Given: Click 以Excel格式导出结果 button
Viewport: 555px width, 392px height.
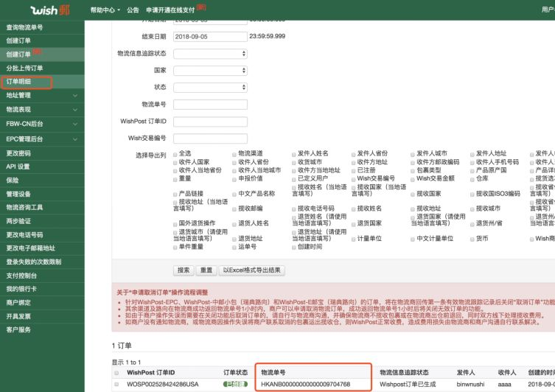Looking at the screenshot, I should (251, 270).
